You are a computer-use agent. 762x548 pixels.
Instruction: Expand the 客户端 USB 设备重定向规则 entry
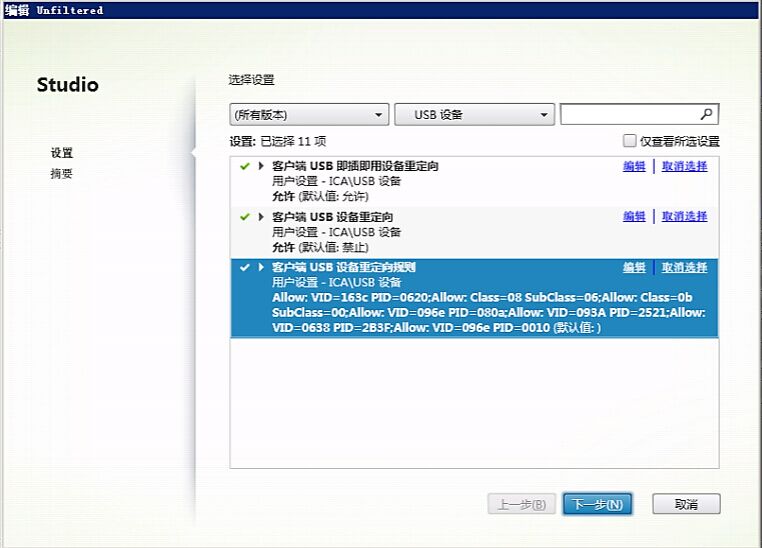[261, 267]
